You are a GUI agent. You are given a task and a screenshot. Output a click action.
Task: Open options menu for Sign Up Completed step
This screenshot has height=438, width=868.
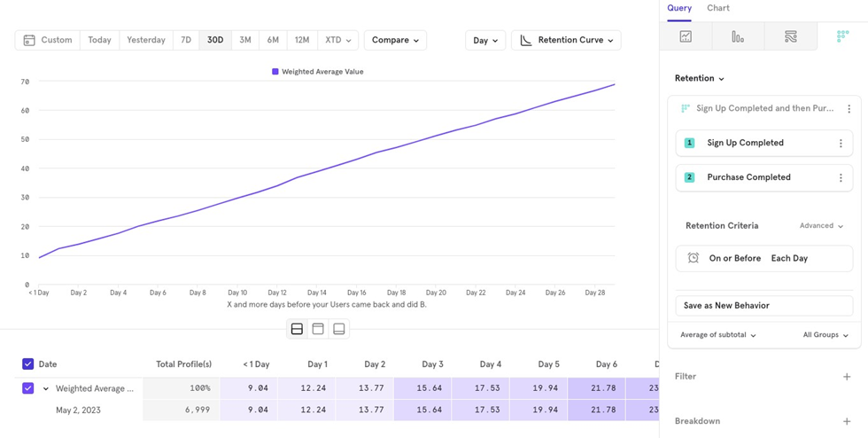(x=841, y=144)
